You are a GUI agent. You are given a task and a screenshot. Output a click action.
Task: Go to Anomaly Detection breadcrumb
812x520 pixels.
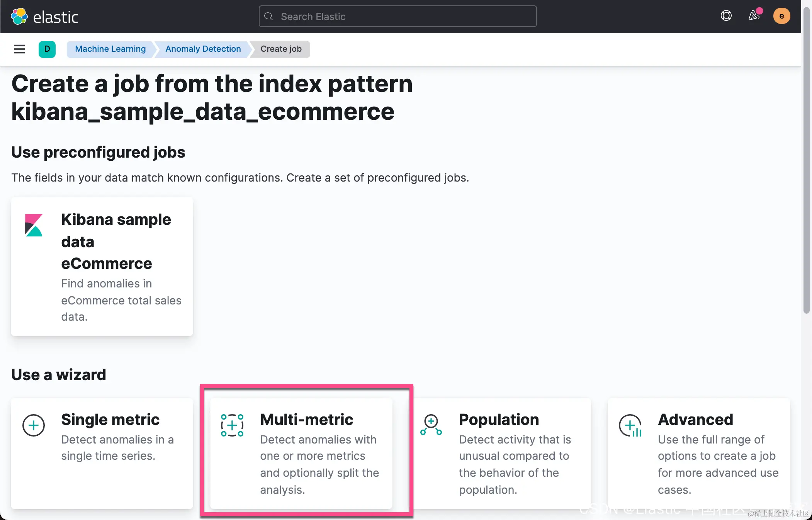coord(203,49)
